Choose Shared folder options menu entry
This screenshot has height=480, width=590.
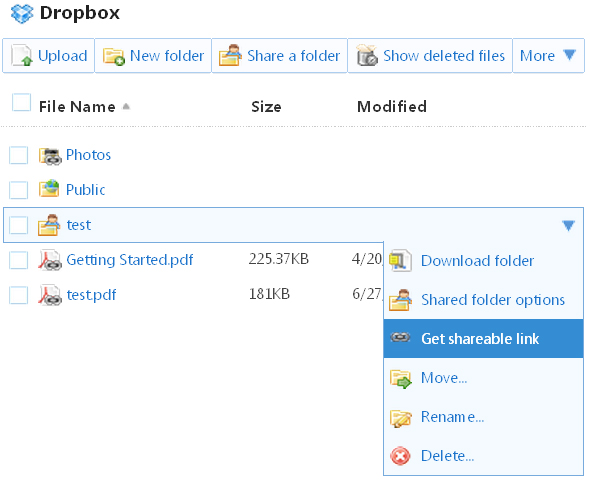pos(484,300)
